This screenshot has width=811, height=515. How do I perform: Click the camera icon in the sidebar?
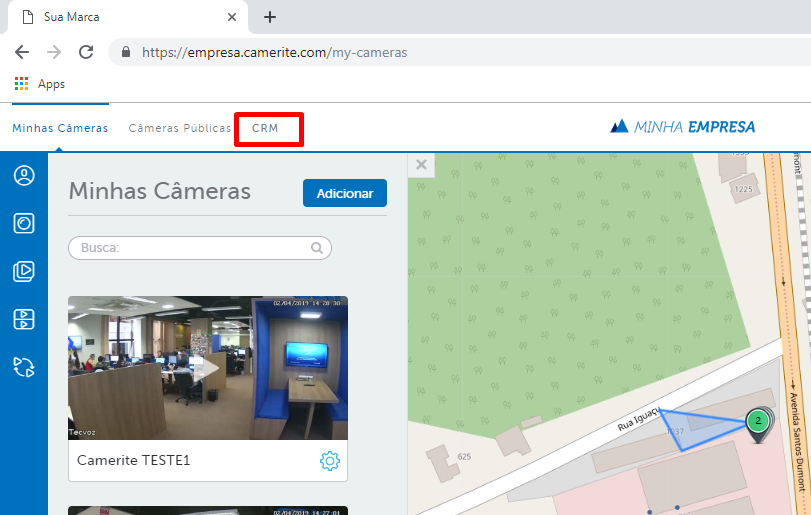[24, 223]
